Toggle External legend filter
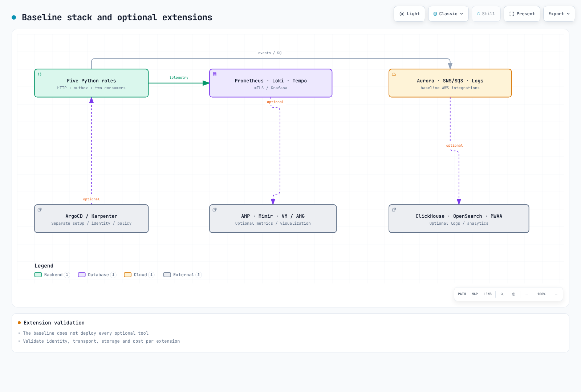This screenshot has height=392, width=581. tap(182, 275)
